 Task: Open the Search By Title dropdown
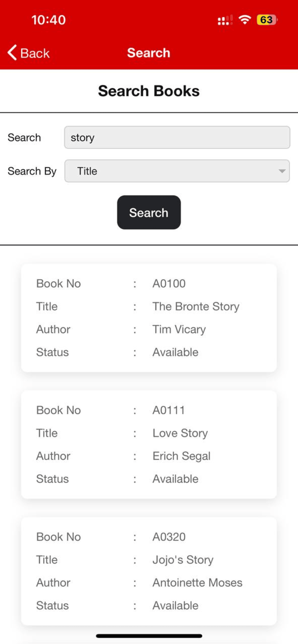[177, 171]
